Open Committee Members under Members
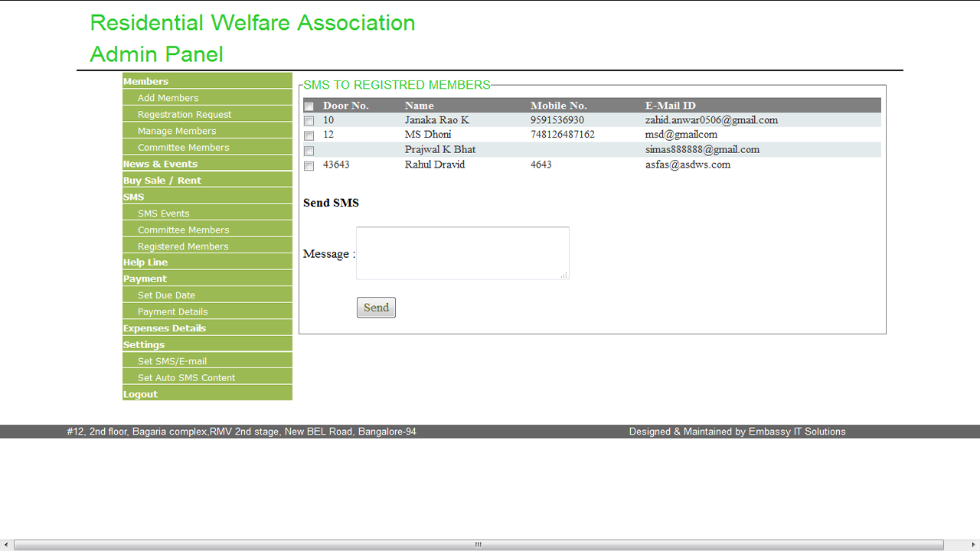The width and height of the screenshot is (980, 551). (207, 147)
